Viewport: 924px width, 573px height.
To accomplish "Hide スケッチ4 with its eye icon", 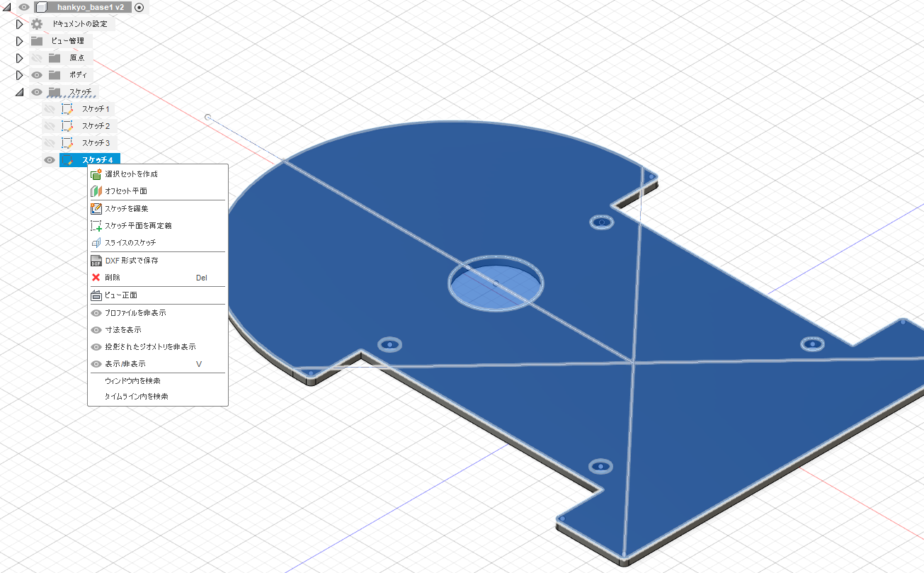I will click(x=49, y=160).
